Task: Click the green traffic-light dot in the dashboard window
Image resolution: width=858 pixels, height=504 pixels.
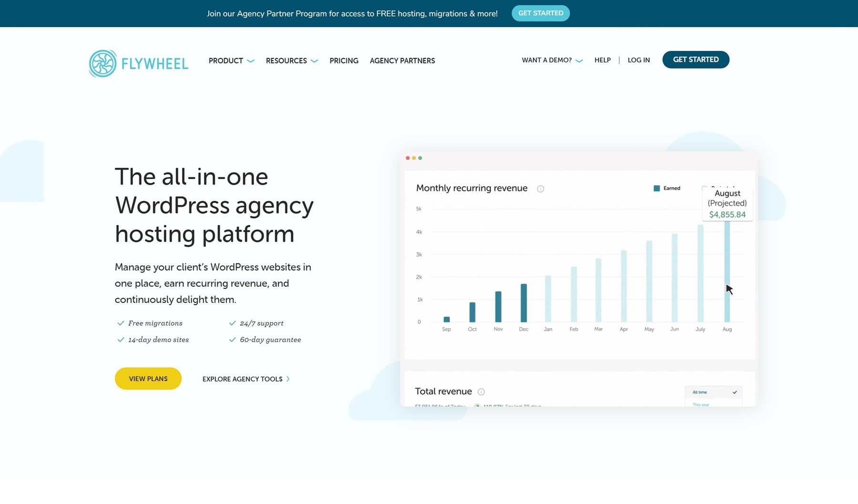Action: point(420,158)
